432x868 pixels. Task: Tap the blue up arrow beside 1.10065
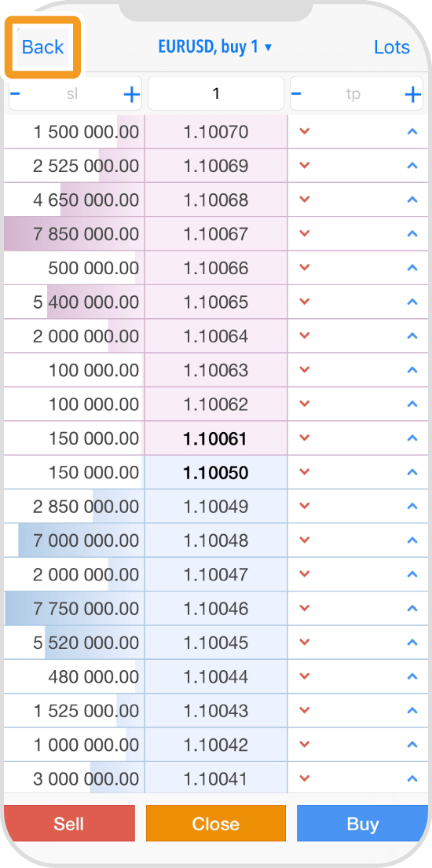(412, 302)
